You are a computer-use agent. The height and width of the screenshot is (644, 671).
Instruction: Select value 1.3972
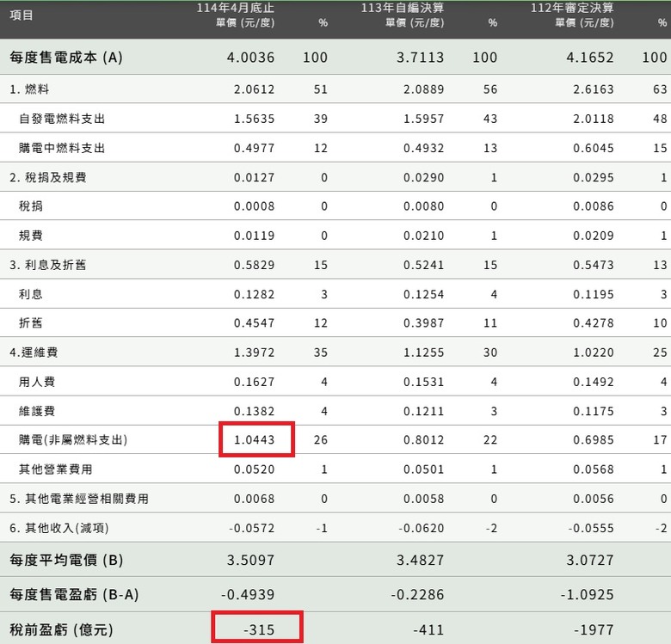tap(254, 353)
